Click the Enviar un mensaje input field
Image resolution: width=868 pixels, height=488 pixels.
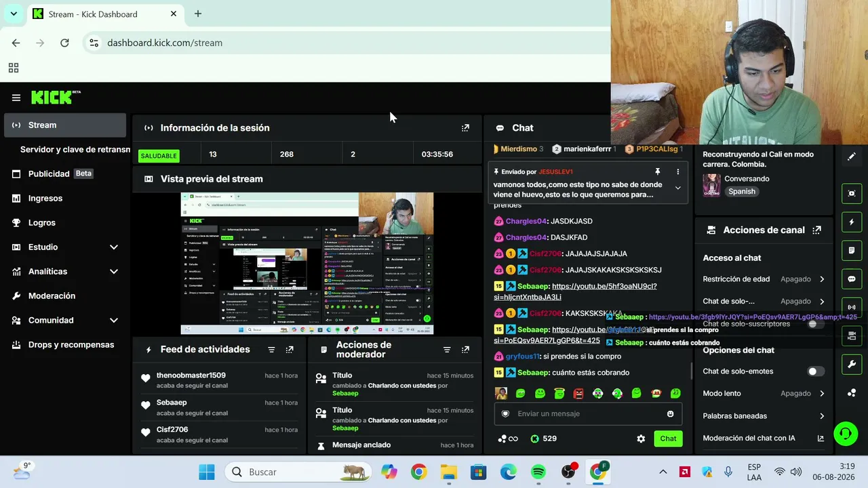point(587,414)
